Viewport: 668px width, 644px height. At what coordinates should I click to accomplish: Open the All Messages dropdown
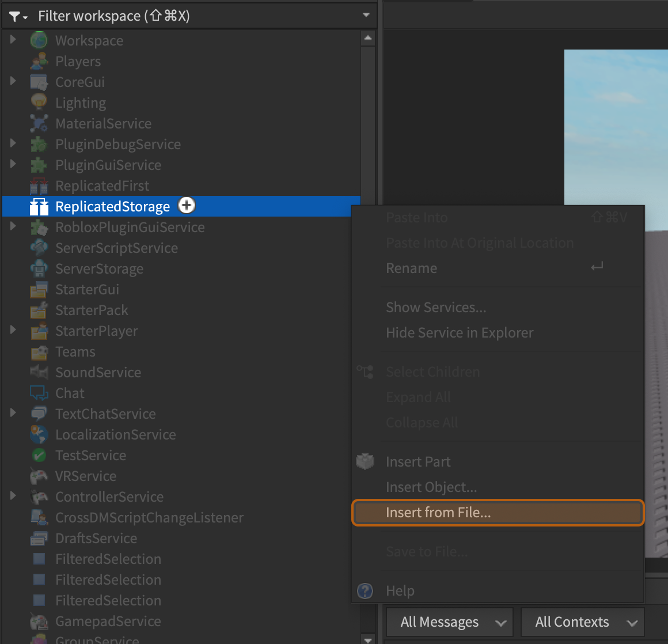point(449,622)
